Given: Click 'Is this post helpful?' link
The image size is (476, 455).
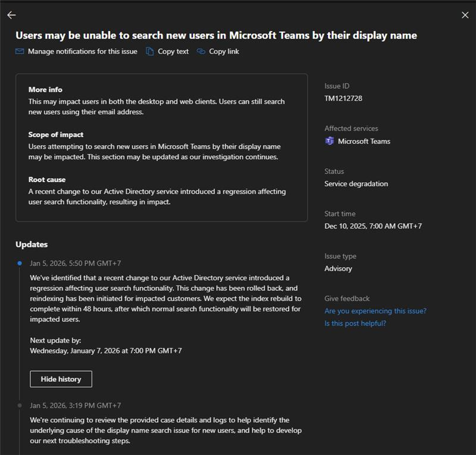Looking at the screenshot, I should 355,324.
